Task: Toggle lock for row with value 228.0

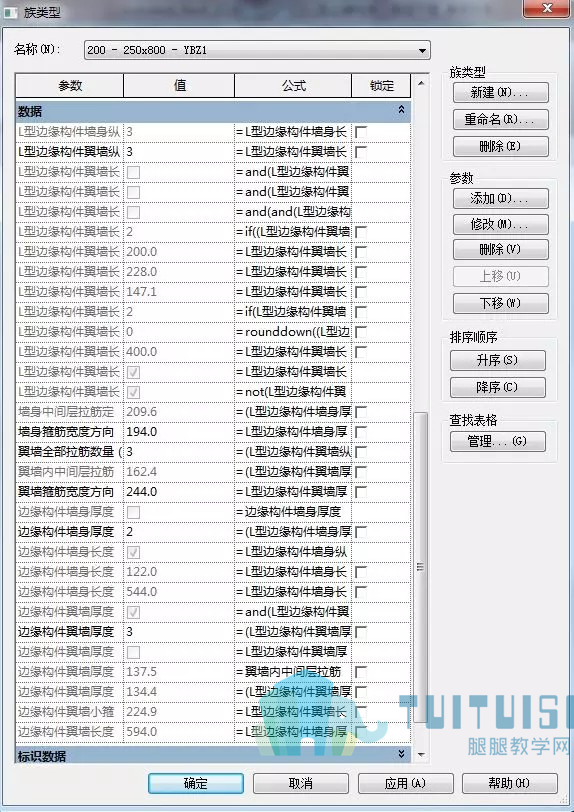Action: (x=361, y=272)
